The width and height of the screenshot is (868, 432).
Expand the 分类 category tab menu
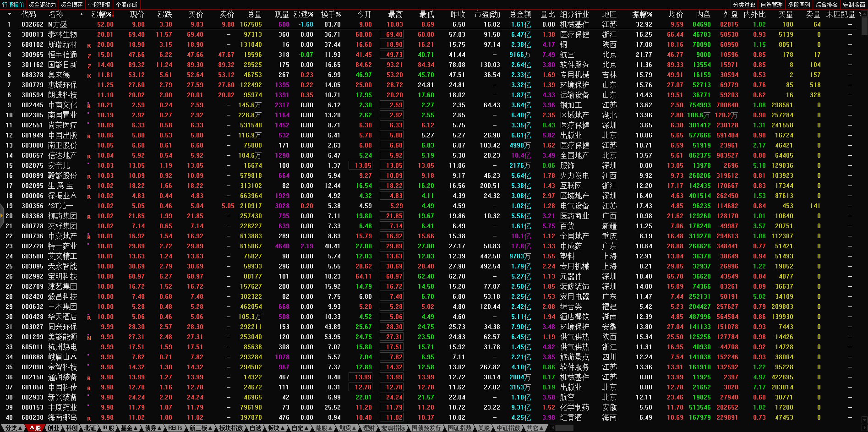(x=13, y=428)
